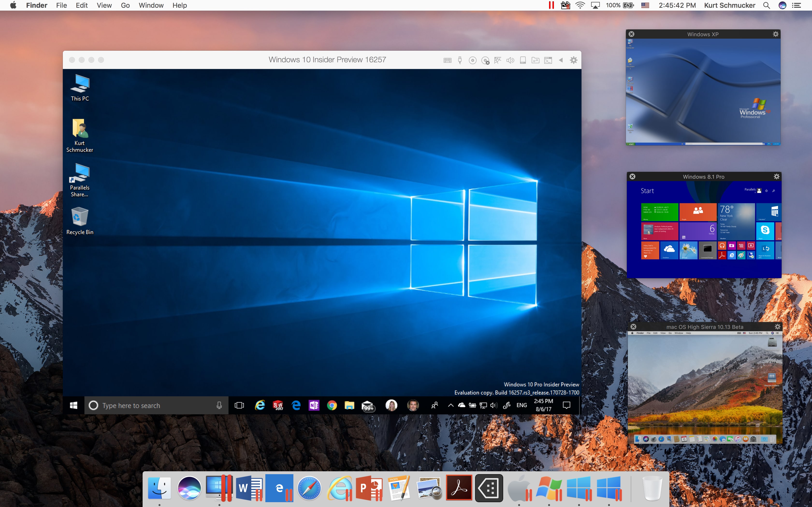
Task: Click the Parallels settings gear button
Action: point(573,60)
